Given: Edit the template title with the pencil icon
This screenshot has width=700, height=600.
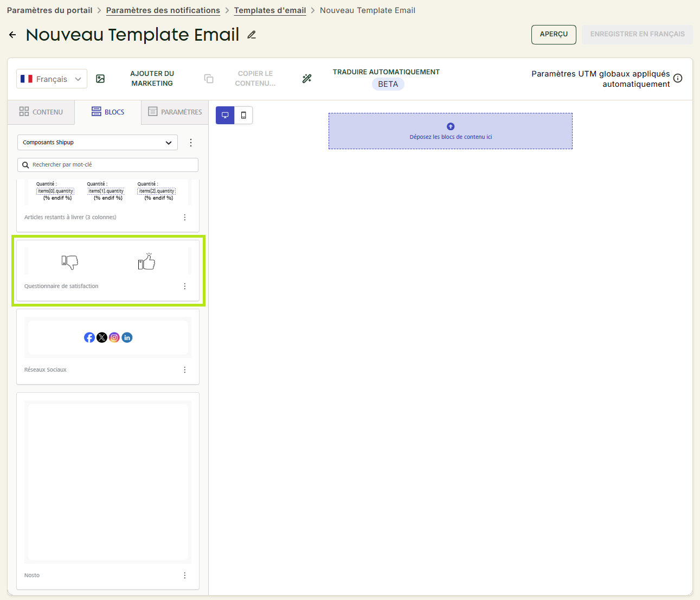Looking at the screenshot, I should (x=252, y=35).
